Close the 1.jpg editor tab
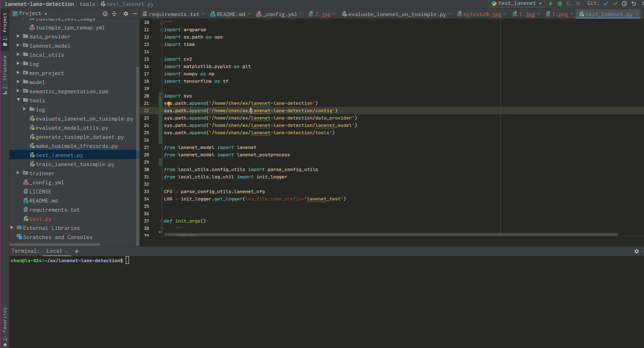This screenshot has height=348, width=644. [539, 14]
